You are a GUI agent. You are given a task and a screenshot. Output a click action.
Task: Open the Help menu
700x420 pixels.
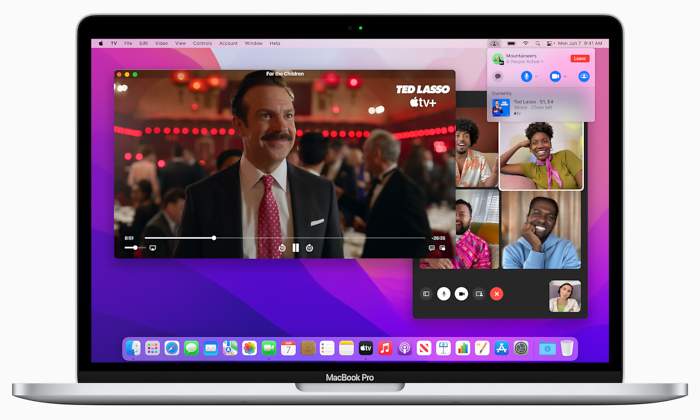pyautogui.click(x=275, y=43)
